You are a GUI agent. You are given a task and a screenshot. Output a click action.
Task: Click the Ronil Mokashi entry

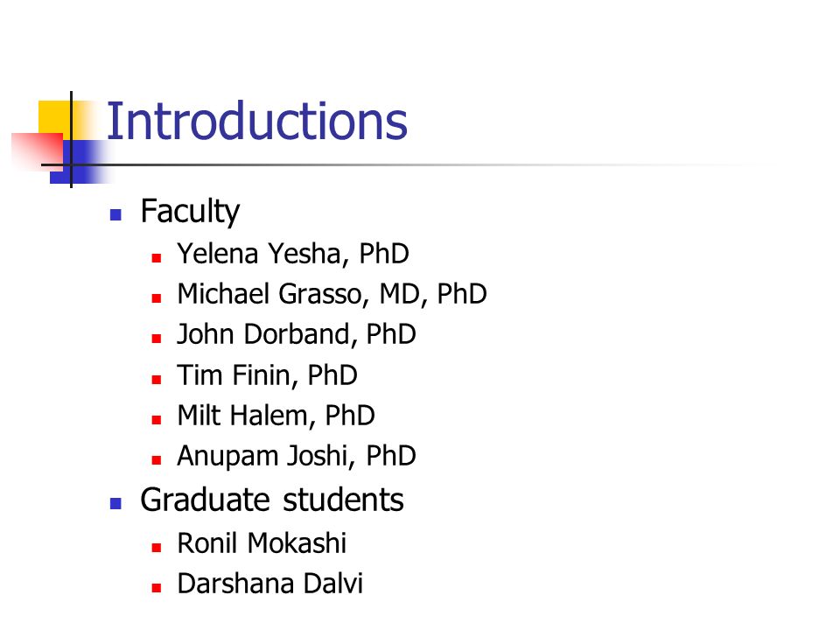click(x=262, y=543)
